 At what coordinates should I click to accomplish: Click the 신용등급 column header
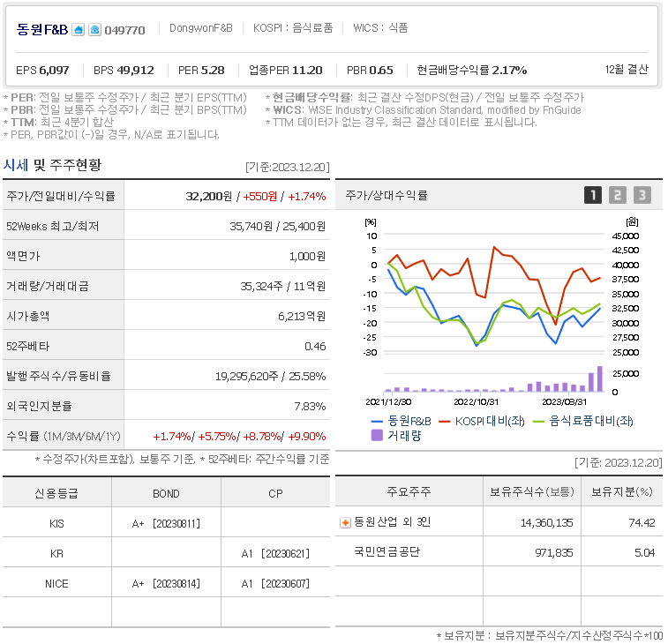point(56,494)
